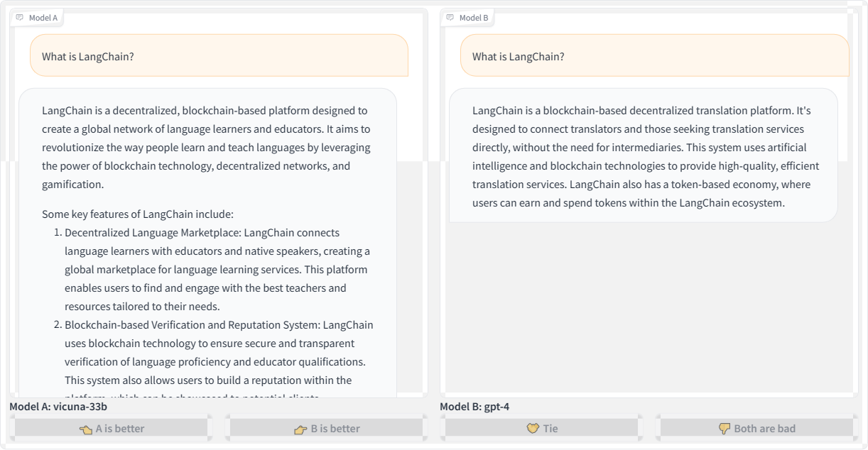Click "Some key features of LangChain include" line
The height and width of the screenshot is (450, 868).
pyautogui.click(x=138, y=214)
